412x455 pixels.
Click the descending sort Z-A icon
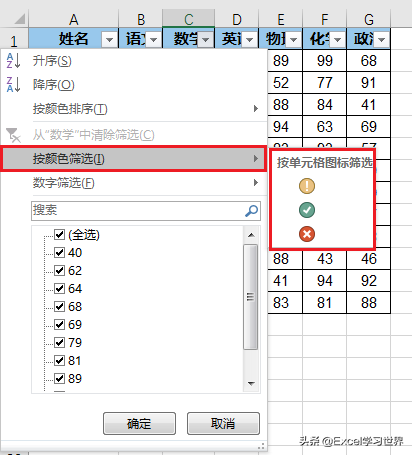click(13, 84)
